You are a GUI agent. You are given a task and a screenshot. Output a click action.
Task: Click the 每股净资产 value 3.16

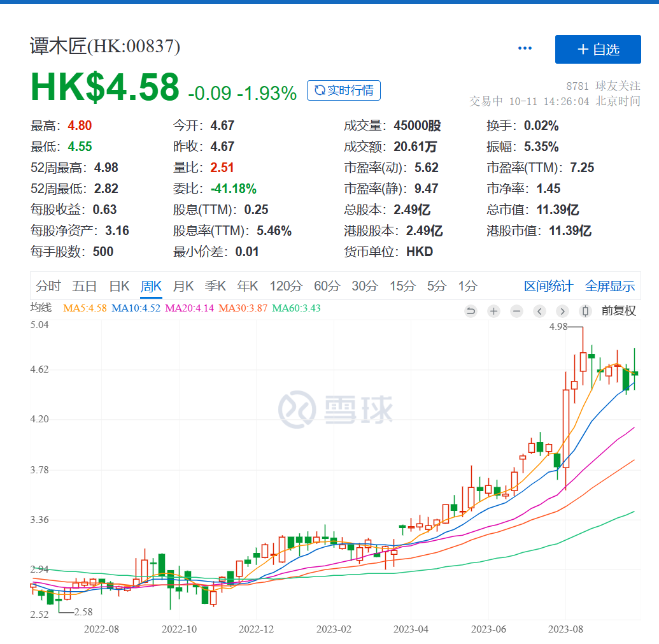(x=117, y=231)
